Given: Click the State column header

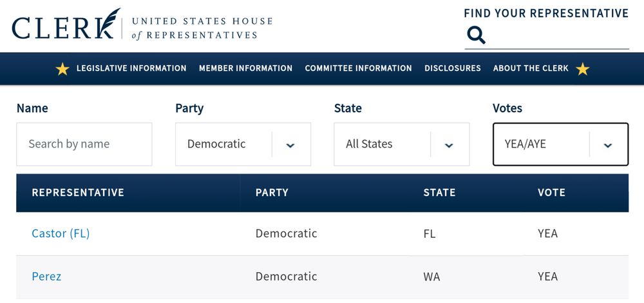Looking at the screenshot, I should (439, 192).
